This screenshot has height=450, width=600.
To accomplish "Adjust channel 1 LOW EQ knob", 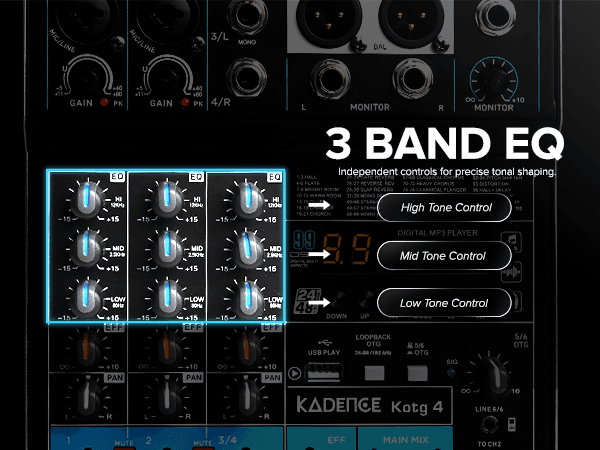I will pyautogui.click(x=86, y=298).
